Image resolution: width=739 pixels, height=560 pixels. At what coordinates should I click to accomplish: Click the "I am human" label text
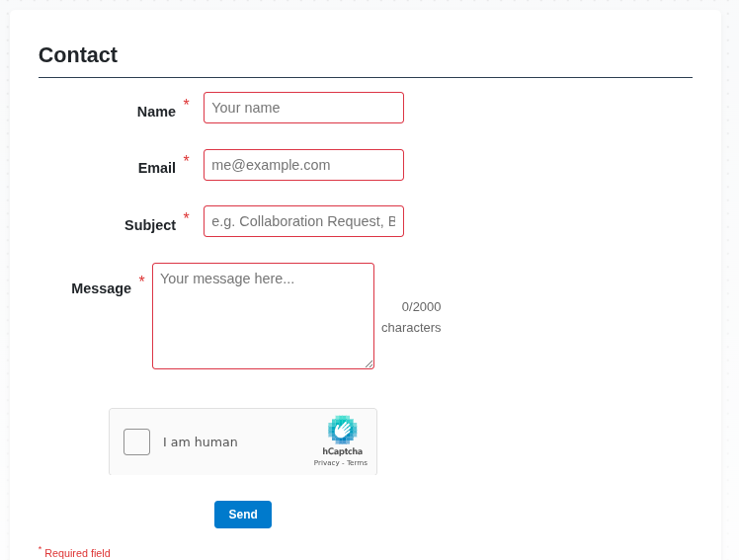click(x=200, y=442)
